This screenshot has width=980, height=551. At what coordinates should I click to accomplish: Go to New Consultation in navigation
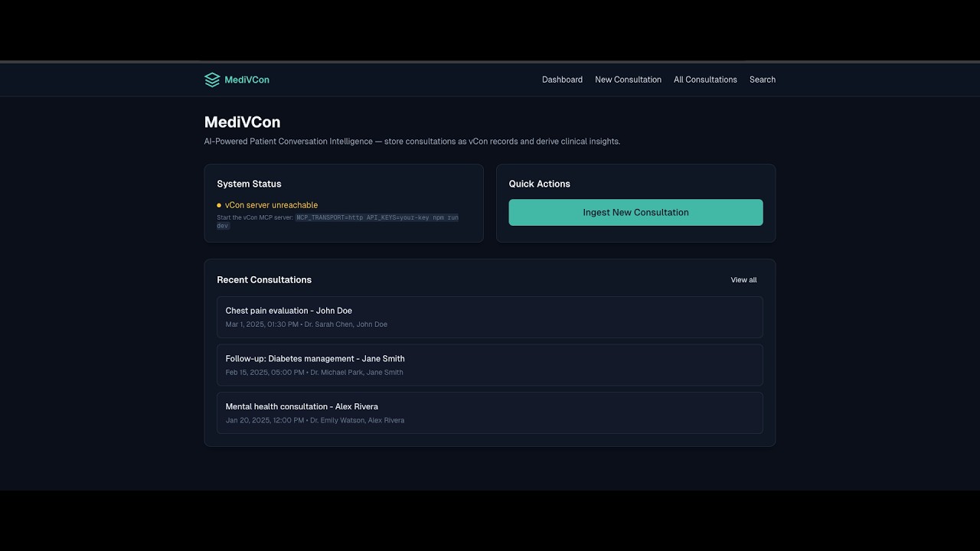[628, 80]
